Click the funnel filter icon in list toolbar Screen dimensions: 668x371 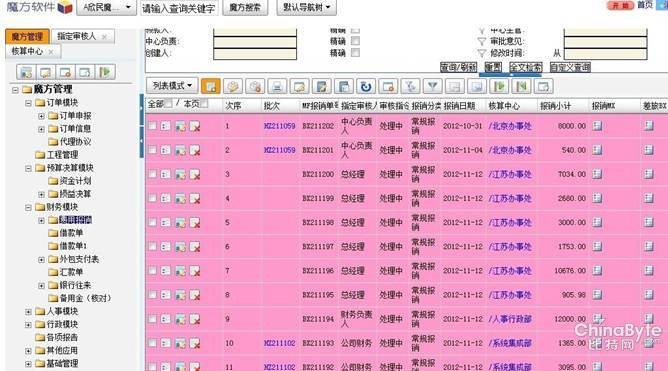coord(432,86)
